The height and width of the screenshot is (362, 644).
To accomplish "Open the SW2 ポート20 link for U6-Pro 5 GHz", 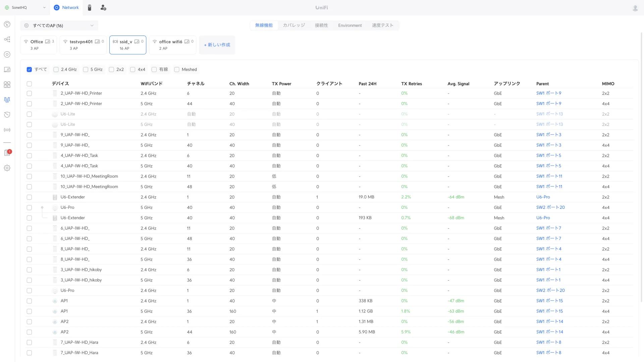I will 550,207.
